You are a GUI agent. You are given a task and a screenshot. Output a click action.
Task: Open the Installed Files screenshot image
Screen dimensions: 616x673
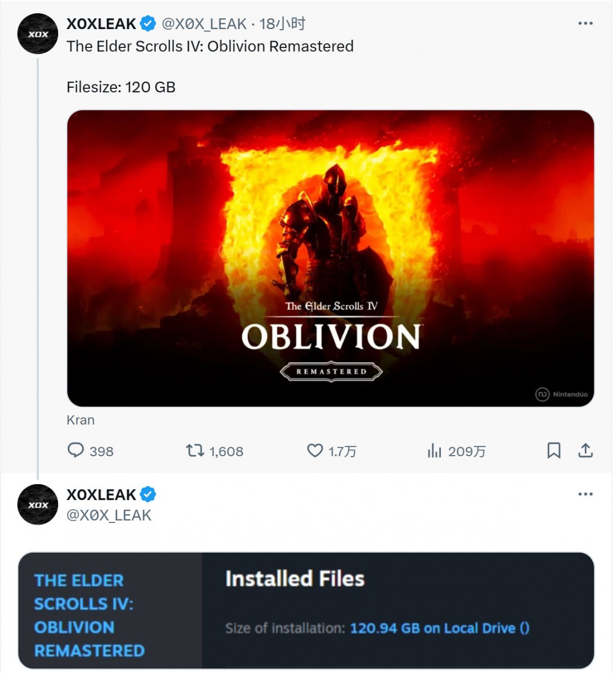tap(306, 610)
